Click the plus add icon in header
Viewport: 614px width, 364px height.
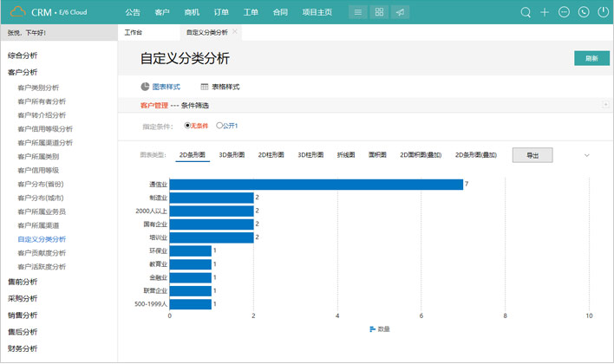click(545, 13)
